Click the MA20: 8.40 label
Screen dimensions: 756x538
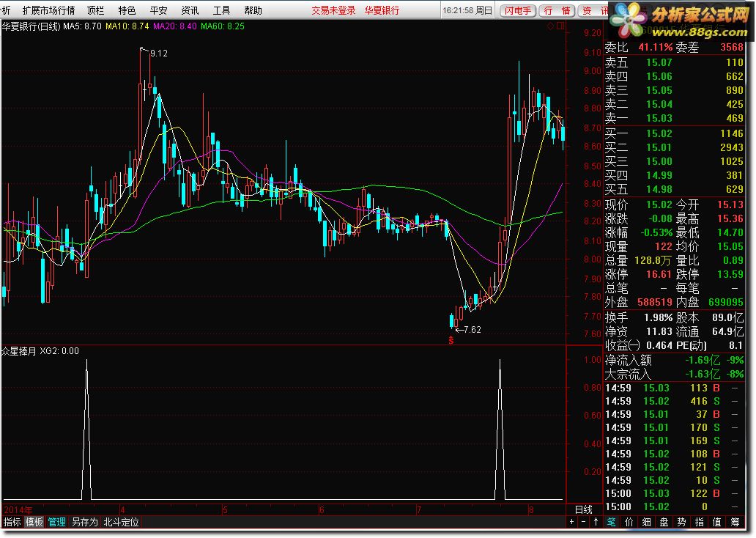click(x=175, y=26)
